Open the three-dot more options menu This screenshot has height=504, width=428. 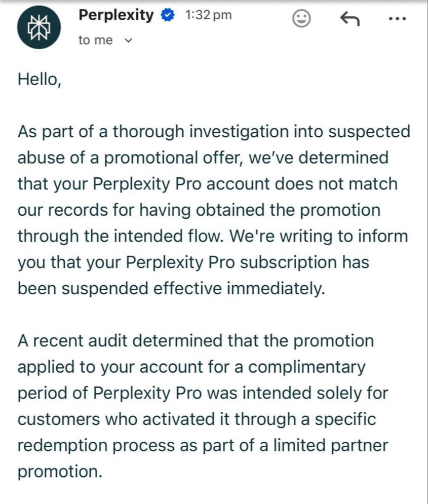[x=397, y=19]
